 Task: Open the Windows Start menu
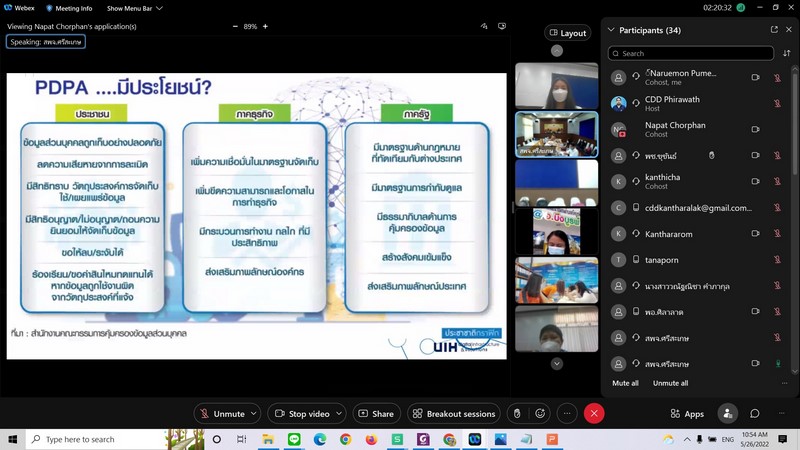pos(13,439)
